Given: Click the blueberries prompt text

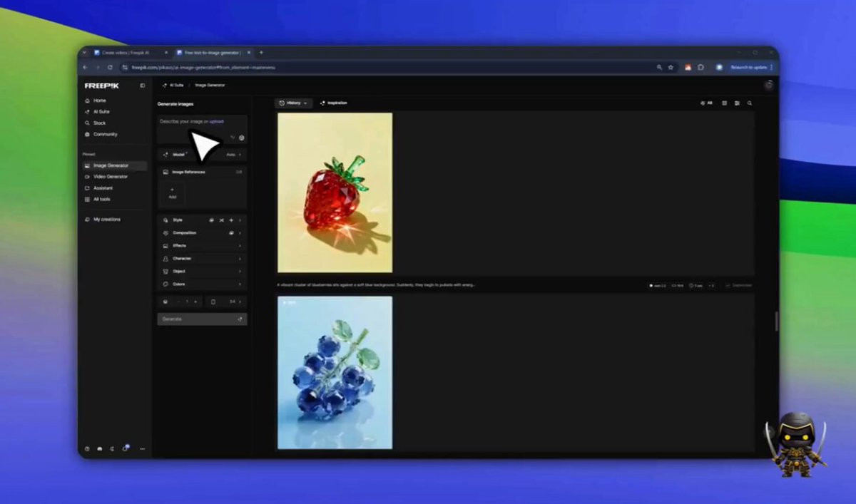Looking at the screenshot, I should (x=376, y=284).
